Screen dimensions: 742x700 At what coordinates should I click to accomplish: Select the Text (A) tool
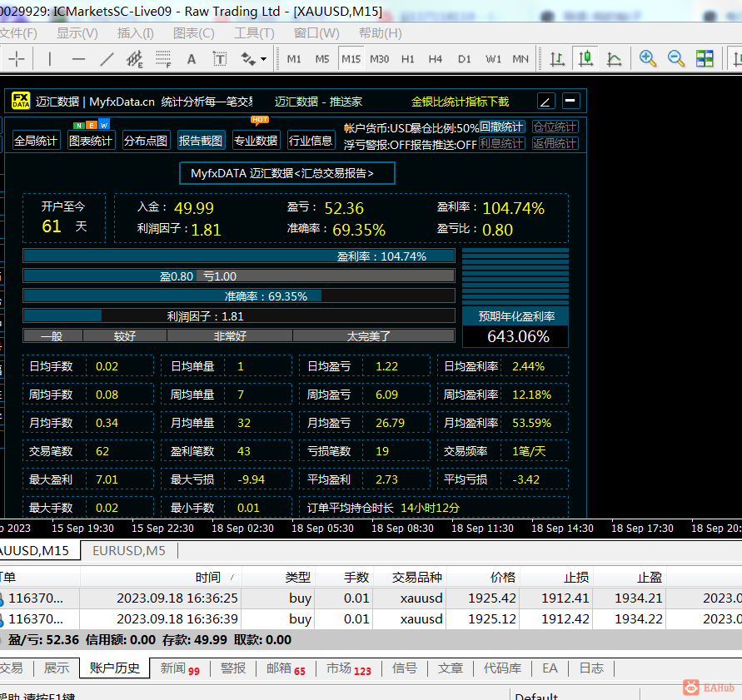tap(192, 59)
